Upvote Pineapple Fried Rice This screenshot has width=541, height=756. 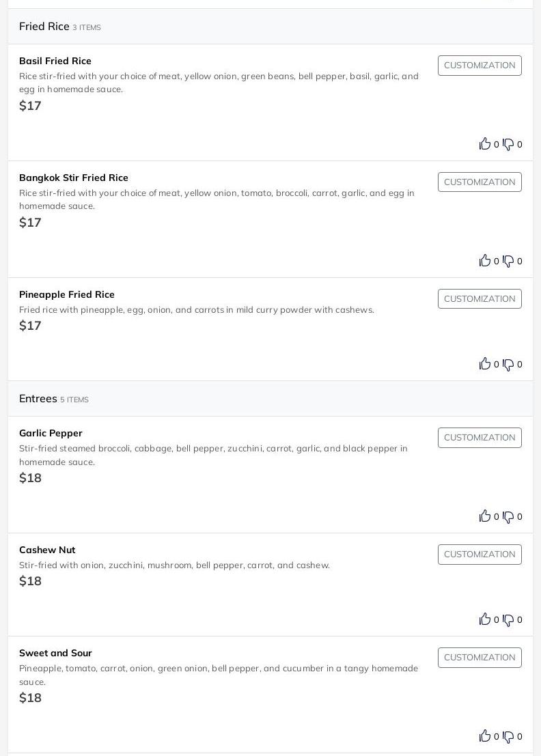[485, 363]
